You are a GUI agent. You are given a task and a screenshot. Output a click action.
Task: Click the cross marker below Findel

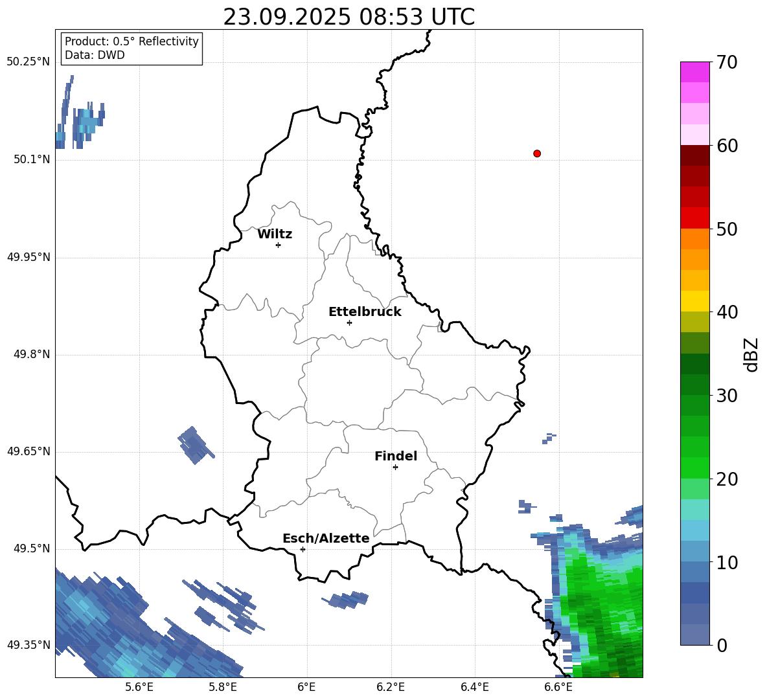(x=395, y=468)
